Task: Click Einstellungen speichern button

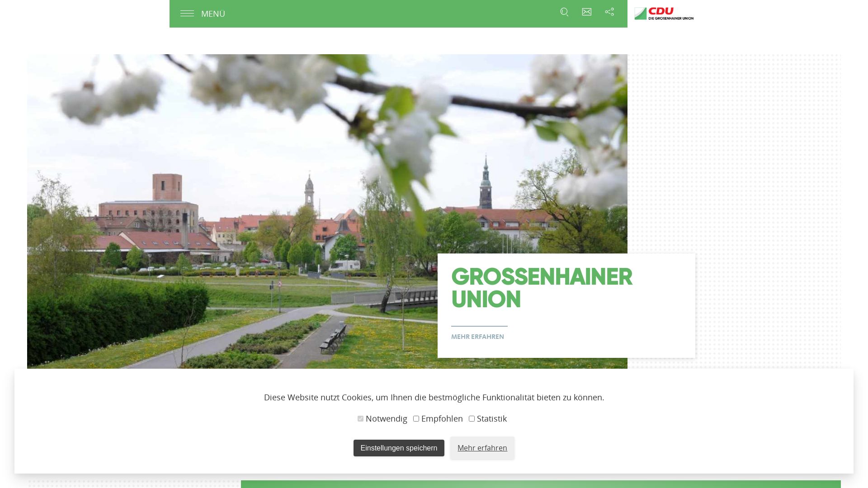Action: [x=399, y=448]
